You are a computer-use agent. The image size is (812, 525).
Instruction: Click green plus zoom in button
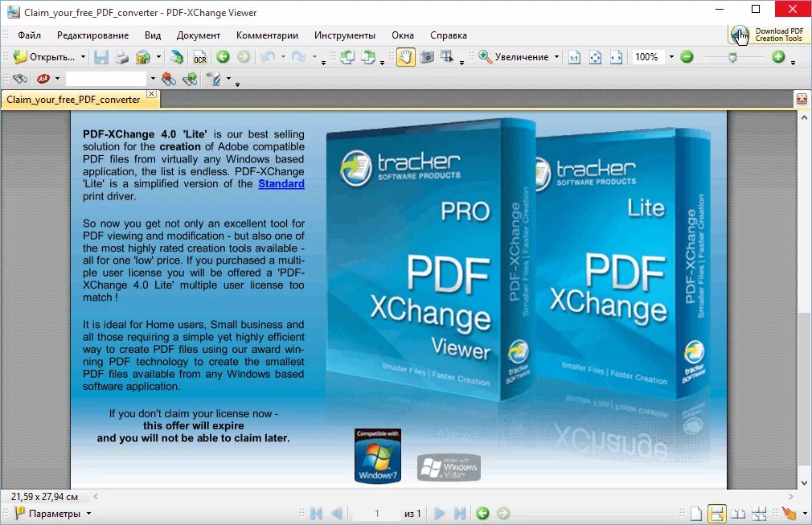777,57
